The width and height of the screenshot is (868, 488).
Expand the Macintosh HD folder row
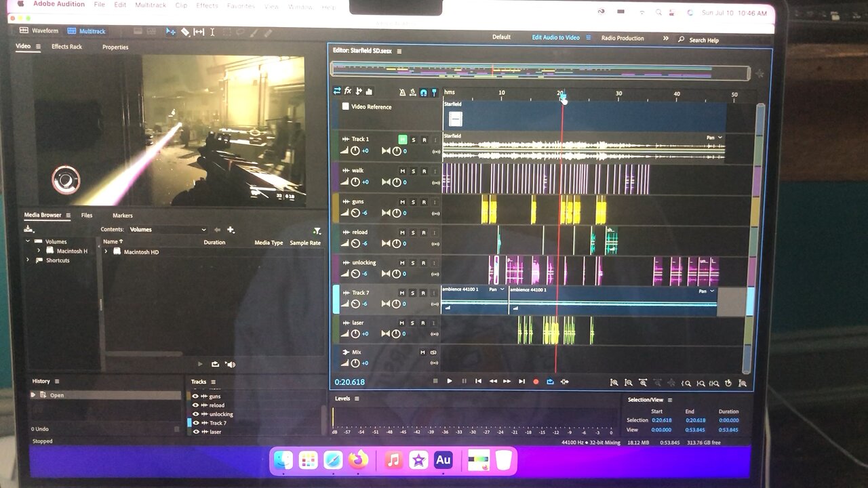106,251
